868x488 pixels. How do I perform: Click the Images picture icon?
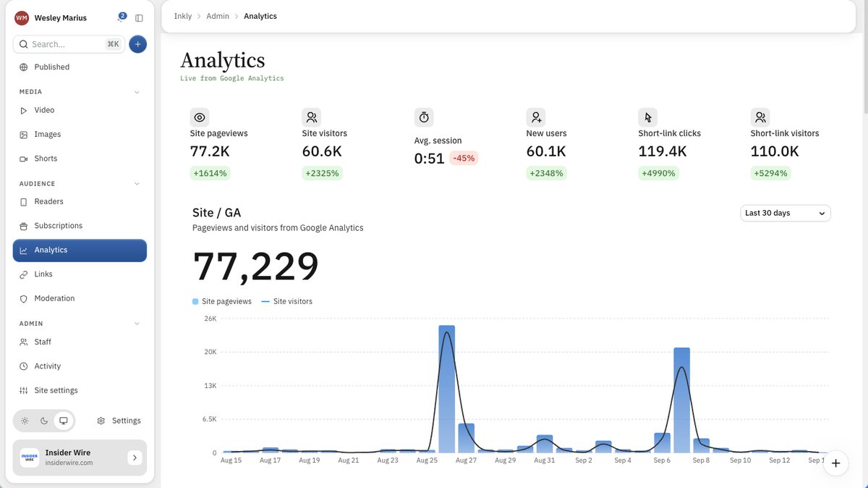24,135
